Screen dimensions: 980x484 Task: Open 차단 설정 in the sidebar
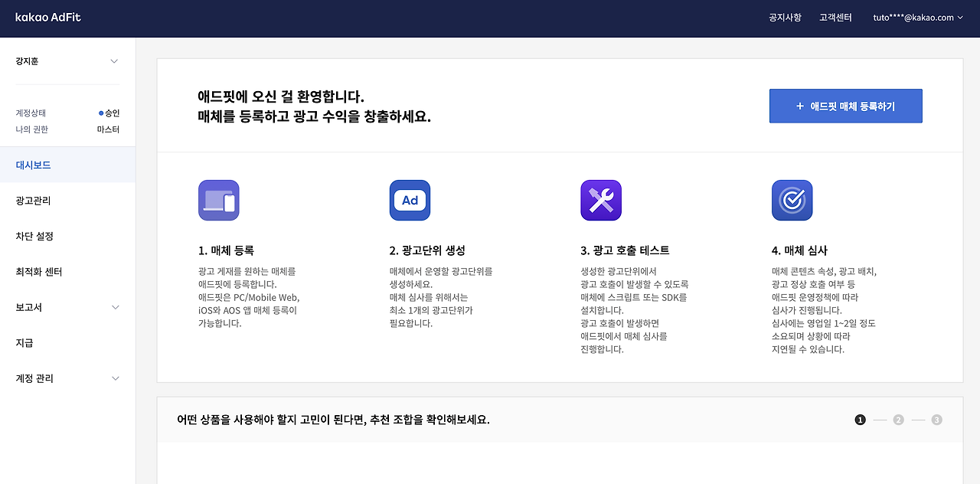pos(67,236)
